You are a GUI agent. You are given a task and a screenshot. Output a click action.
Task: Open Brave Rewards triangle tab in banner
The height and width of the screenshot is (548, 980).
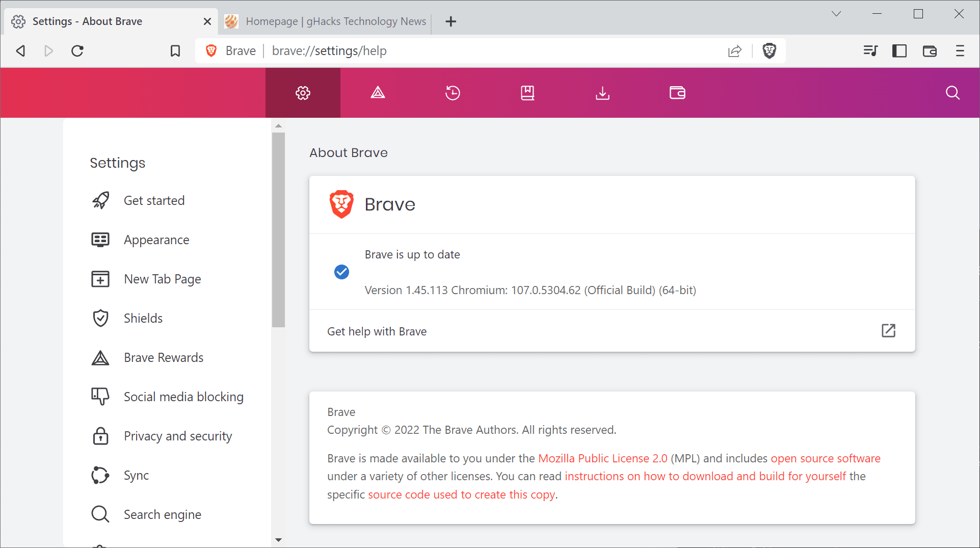[378, 93]
